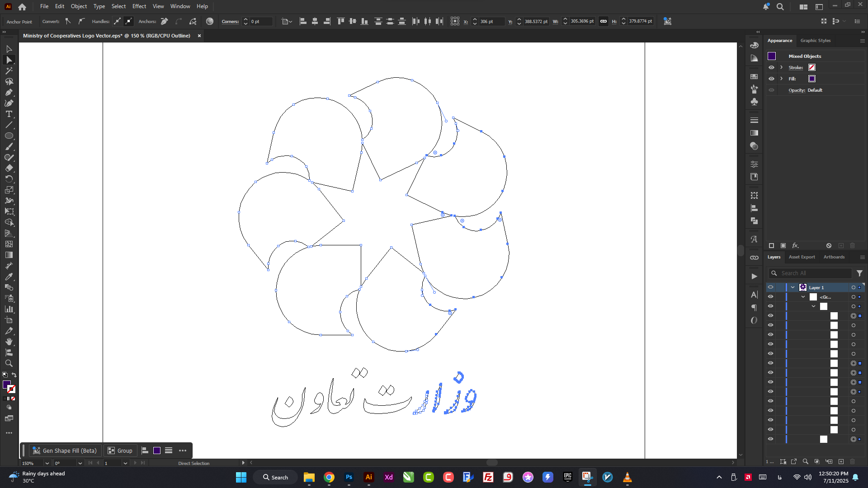This screenshot has width=868, height=488.
Task: Toggle visibility of <Gr... group row
Action: tap(771, 297)
